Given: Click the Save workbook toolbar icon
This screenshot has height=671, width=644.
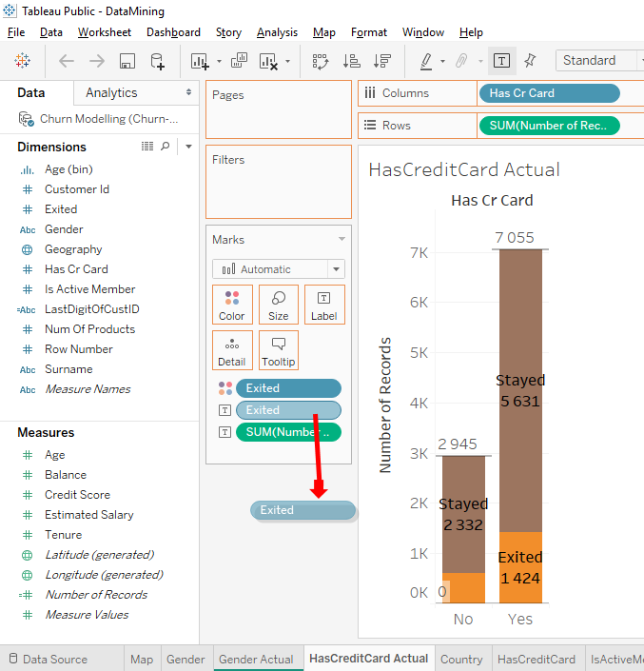Looking at the screenshot, I should 127,61.
